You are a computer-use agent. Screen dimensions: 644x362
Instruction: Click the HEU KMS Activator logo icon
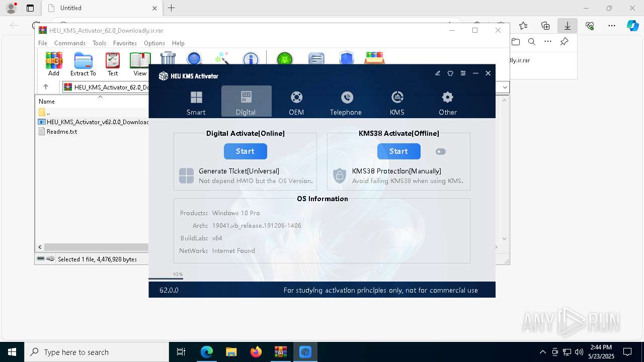click(163, 76)
